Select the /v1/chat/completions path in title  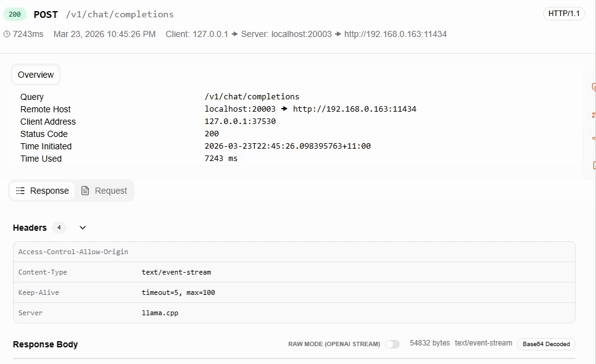[x=120, y=14]
